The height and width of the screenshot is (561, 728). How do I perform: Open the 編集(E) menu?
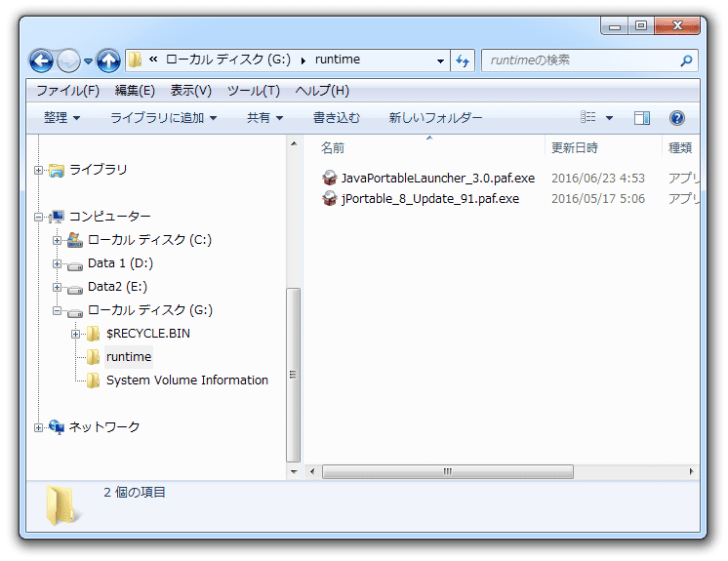(x=135, y=91)
